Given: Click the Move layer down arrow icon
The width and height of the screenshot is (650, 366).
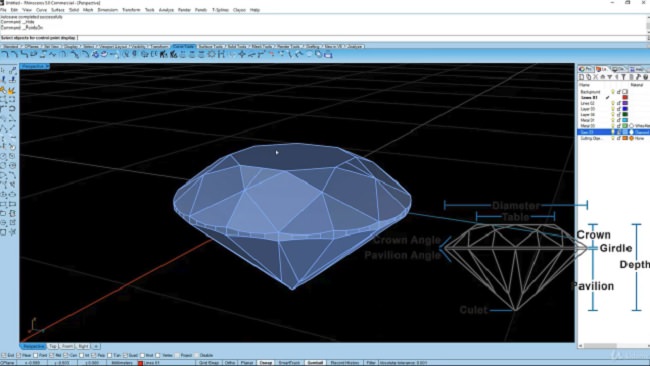Looking at the screenshot, I should [x=609, y=77].
